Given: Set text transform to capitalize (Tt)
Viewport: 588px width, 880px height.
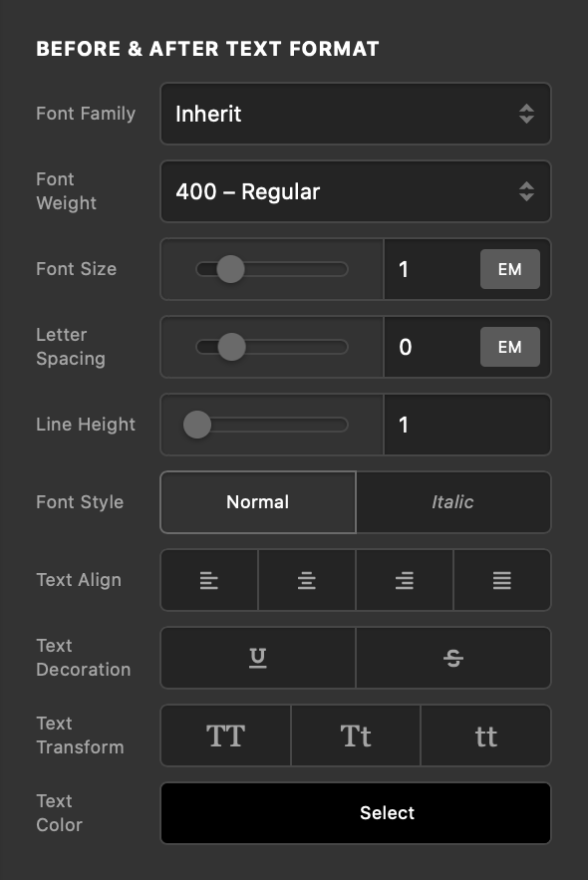Looking at the screenshot, I should [x=356, y=735].
